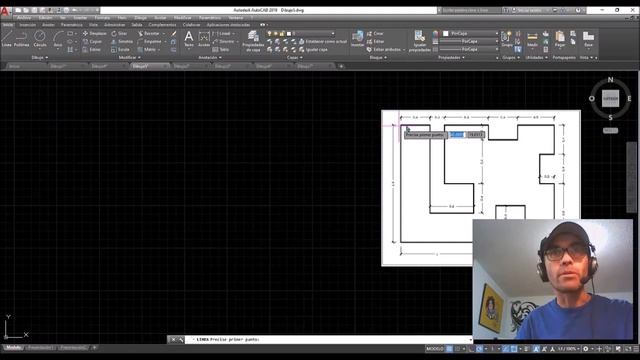
Task: Click the Matriz (array) tool
Action: pyautogui.click(x=147, y=49)
